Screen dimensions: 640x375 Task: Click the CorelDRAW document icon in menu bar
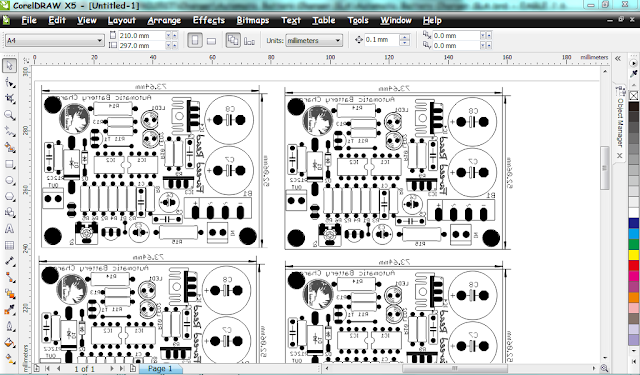[x=6, y=20]
